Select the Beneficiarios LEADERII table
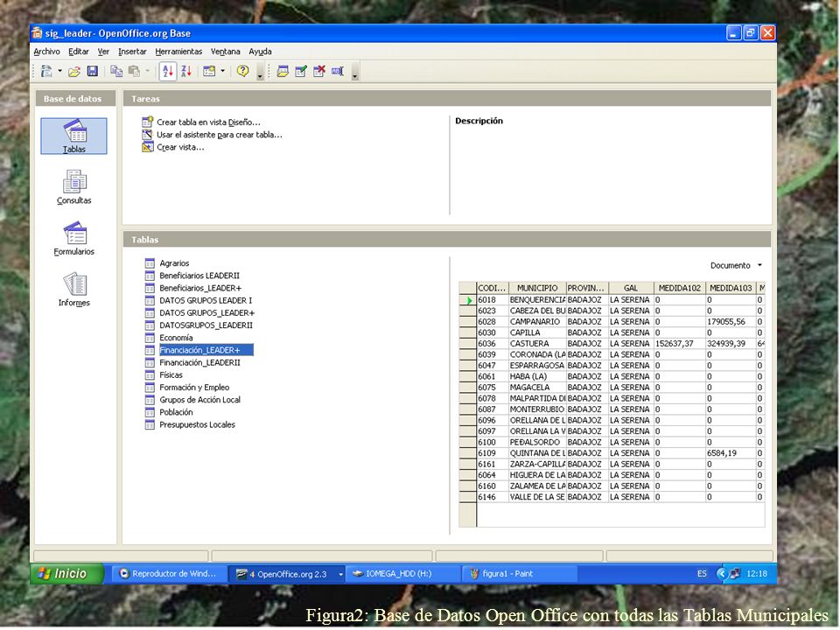840x630 pixels. pos(192,276)
